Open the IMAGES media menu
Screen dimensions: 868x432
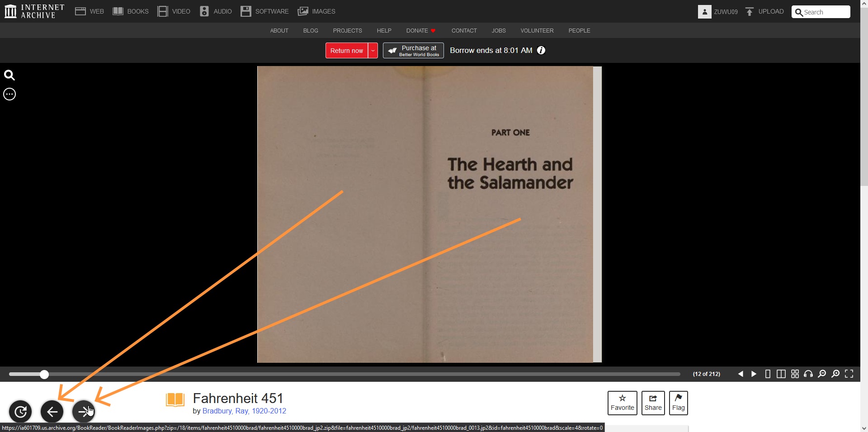[316, 11]
